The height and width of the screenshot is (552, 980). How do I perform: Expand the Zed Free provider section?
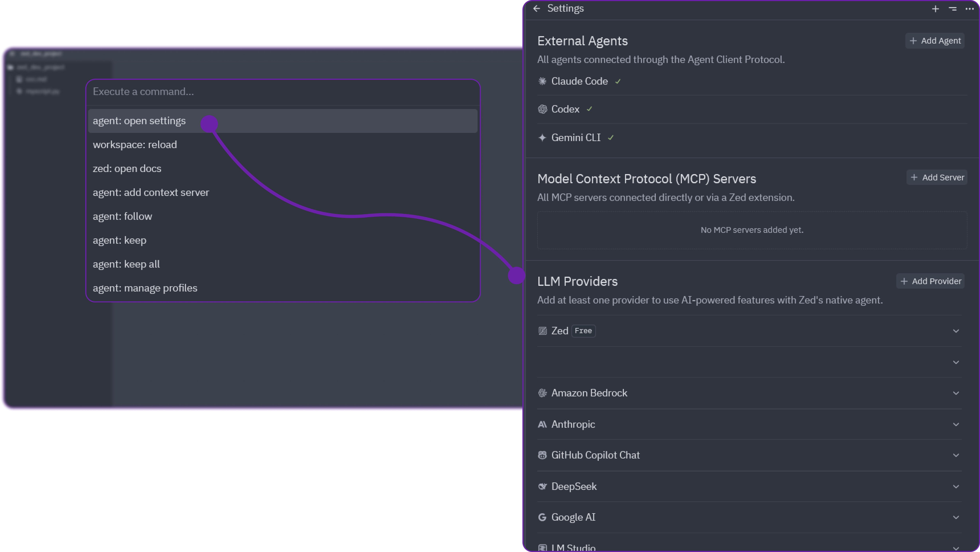coord(956,331)
